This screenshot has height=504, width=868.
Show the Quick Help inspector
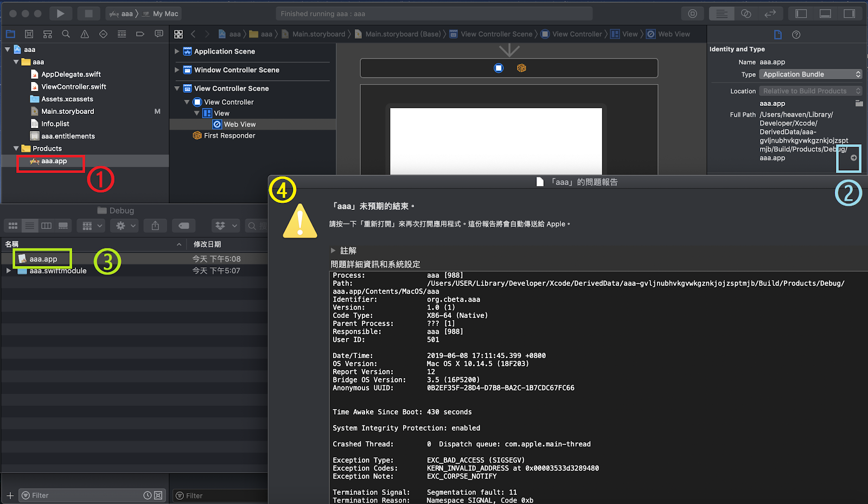796,35
